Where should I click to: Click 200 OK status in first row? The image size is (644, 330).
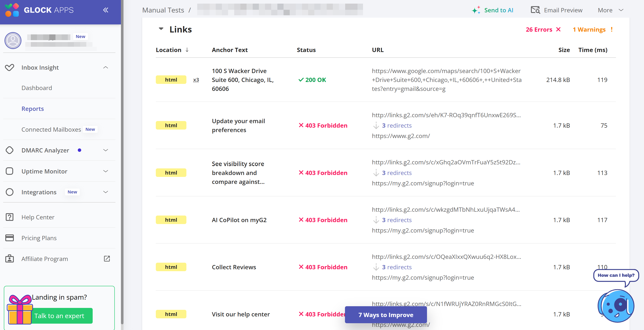click(312, 80)
